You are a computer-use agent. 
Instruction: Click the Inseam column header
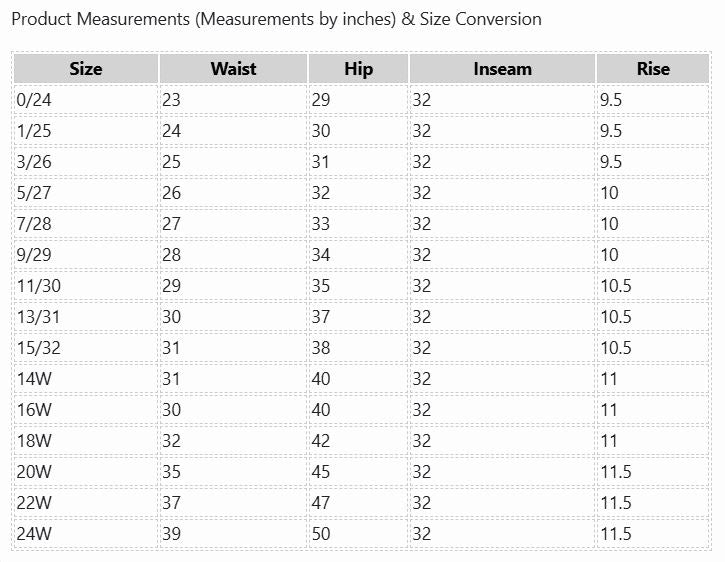pyautogui.click(x=502, y=69)
